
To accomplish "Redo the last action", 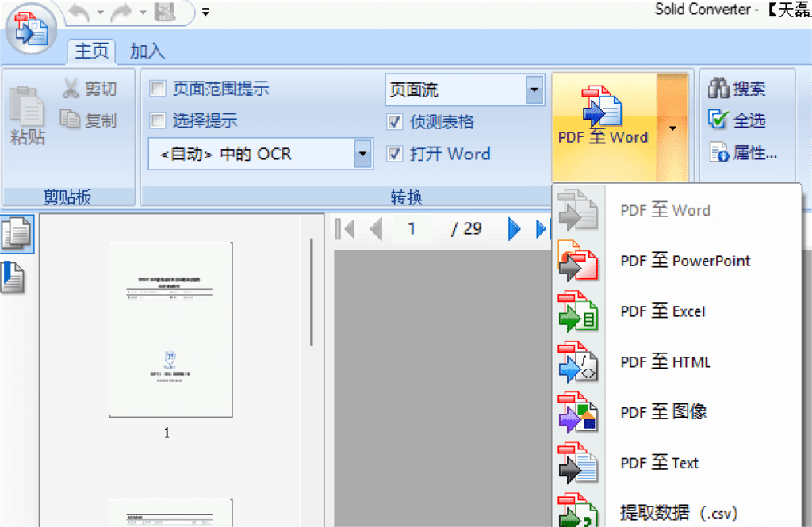I will (121, 13).
